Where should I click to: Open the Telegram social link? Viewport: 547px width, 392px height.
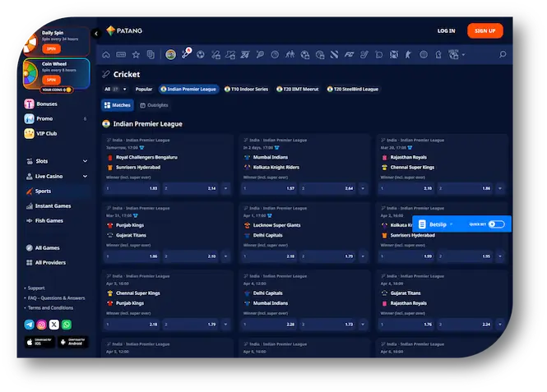click(x=30, y=325)
